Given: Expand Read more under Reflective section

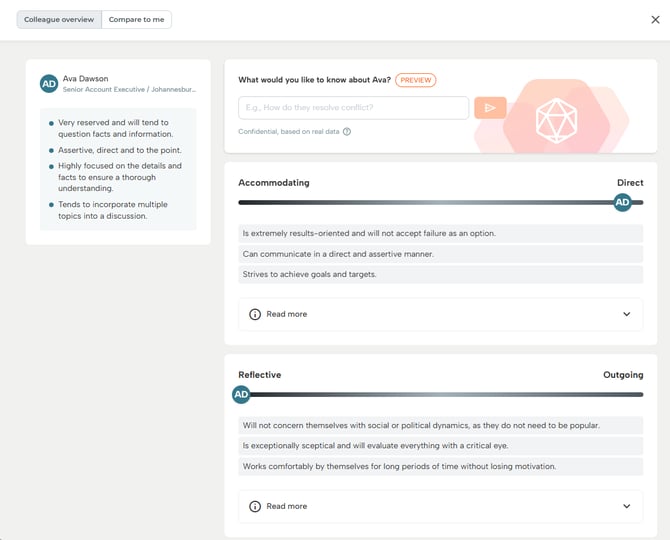Looking at the screenshot, I should point(441,506).
